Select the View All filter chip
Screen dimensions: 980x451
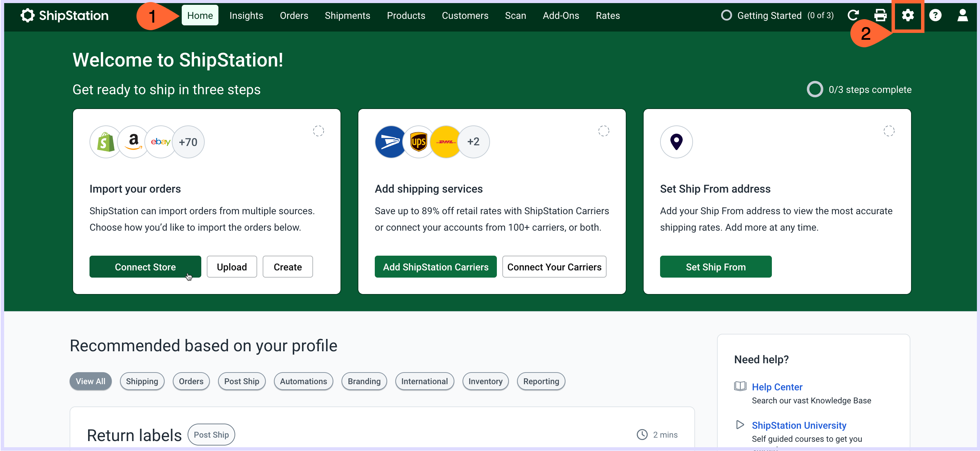tap(91, 381)
